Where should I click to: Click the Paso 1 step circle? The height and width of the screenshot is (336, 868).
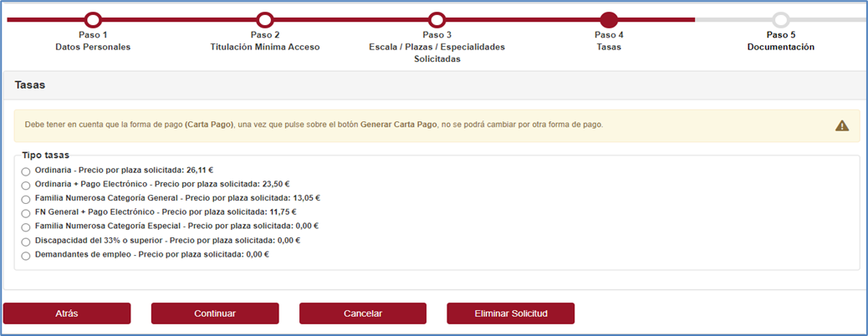(93, 19)
